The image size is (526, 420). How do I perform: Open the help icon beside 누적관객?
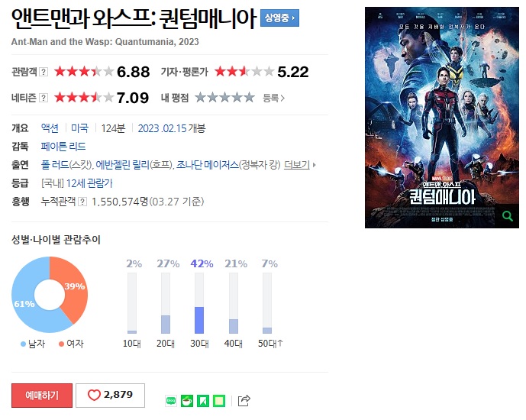(82, 202)
